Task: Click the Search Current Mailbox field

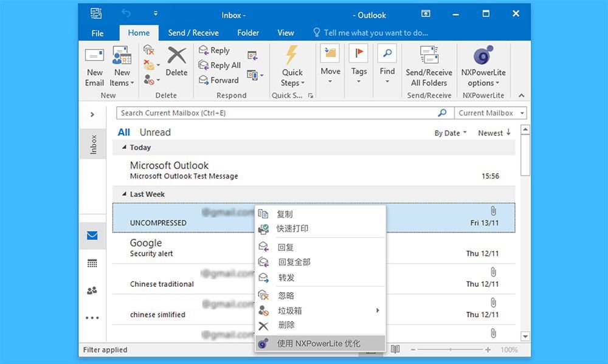Action: tap(277, 113)
